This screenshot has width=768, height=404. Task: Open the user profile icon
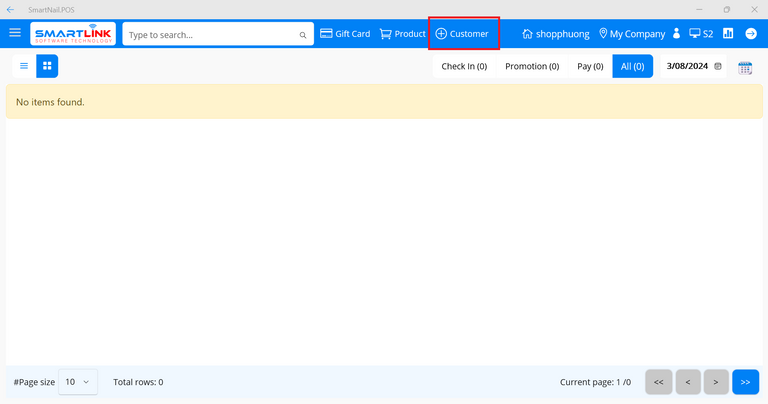click(x=677, y=34)
